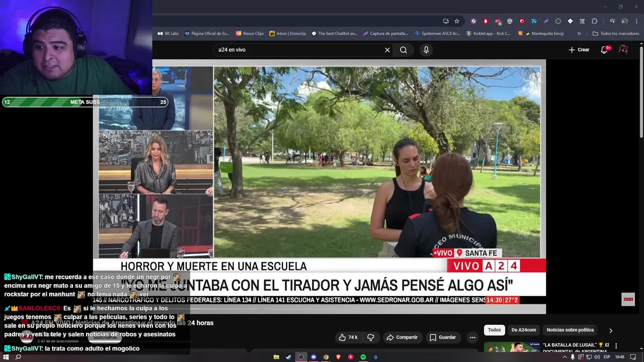Like the video with 74 k likes

348,337
